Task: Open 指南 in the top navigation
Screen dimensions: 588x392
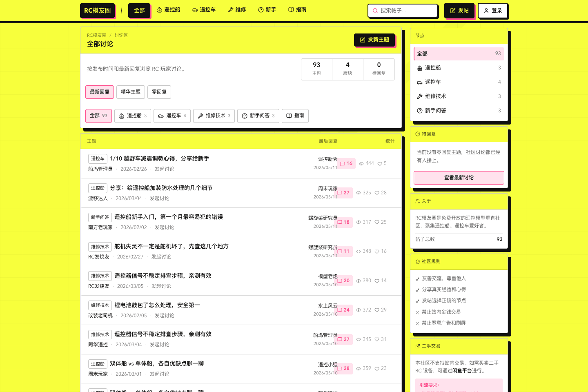Action: pos(297,10)
